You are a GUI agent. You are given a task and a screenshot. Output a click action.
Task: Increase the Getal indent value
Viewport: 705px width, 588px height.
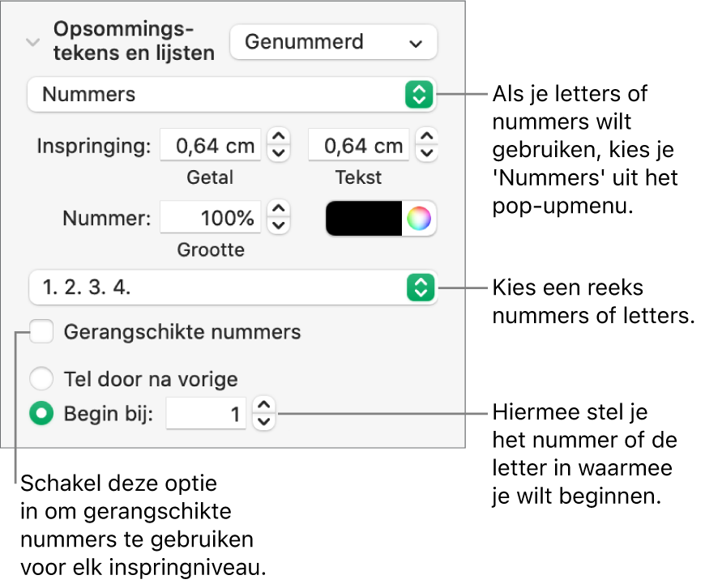279,137
